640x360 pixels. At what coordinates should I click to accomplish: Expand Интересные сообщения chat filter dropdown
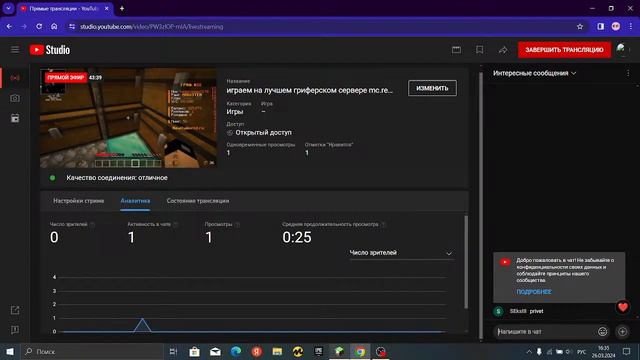coord(534,73)
